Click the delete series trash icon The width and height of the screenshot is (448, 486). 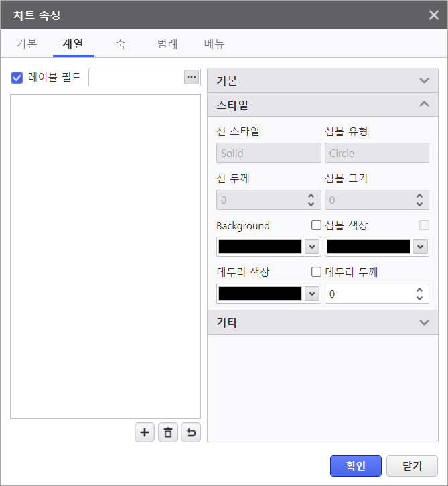tap(168, 432)
